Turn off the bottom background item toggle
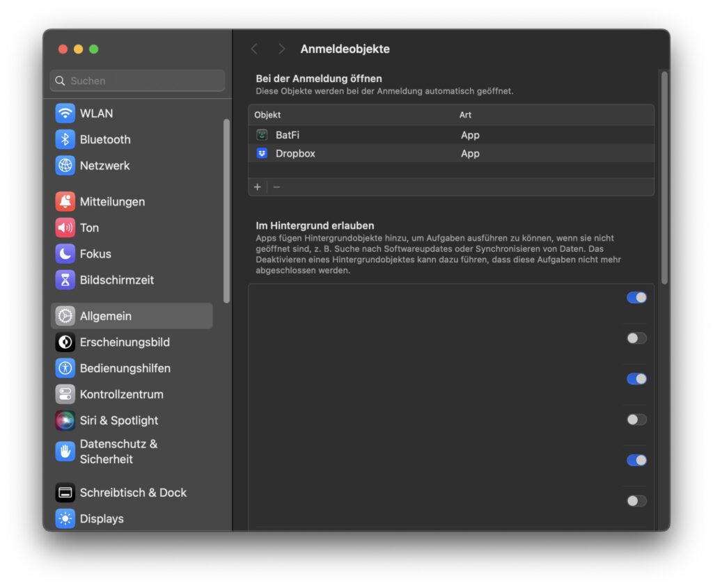The width and height of the screenshot is (713, 588). [x=636, y=500]
